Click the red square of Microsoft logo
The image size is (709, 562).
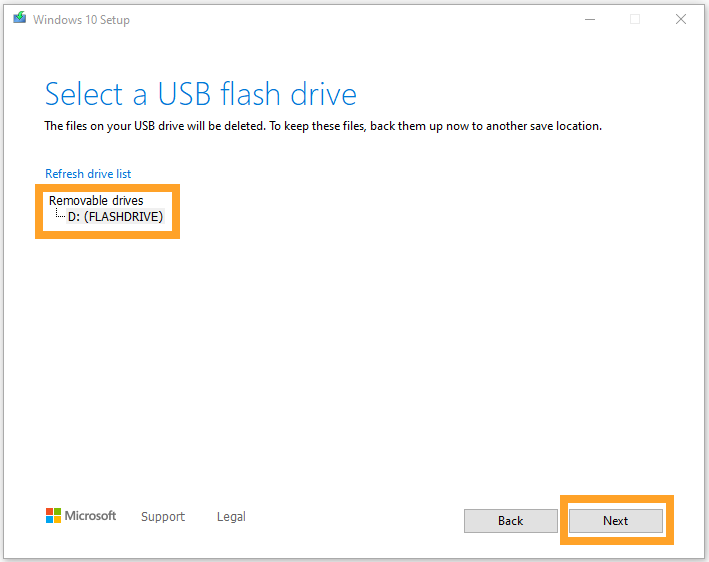50,512
